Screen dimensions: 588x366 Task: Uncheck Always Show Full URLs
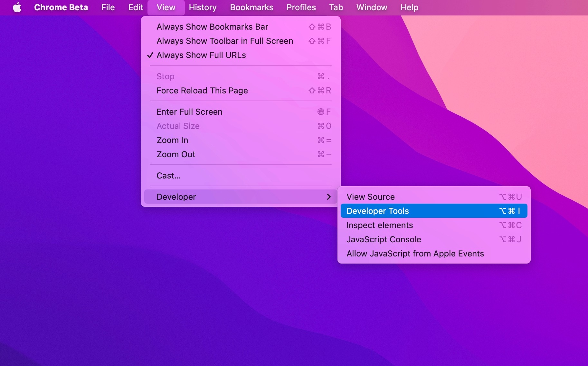[241, 55]
